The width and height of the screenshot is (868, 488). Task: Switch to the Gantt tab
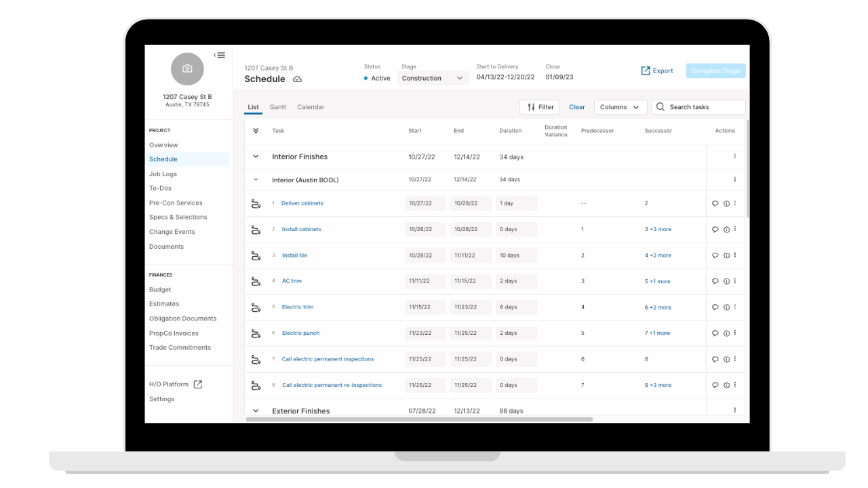[x=278, y=107]
